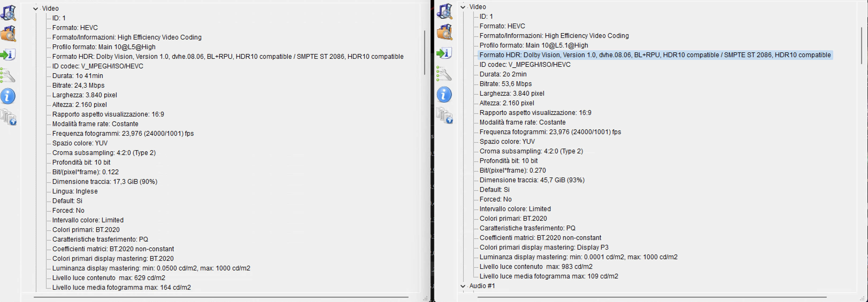Click the open folder icon in the window with Bitrate 53,6 Mbps
Viewport: 868px width, 302px height.
(444, 32)
